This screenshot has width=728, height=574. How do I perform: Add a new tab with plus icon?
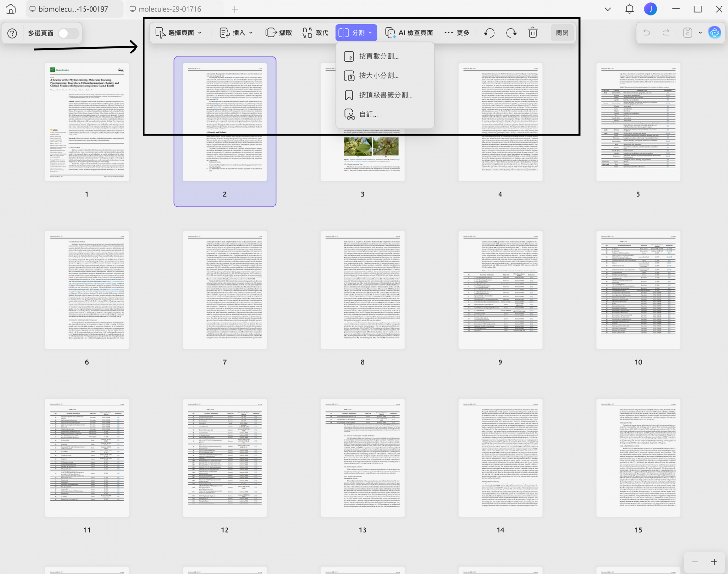(235, 9)
